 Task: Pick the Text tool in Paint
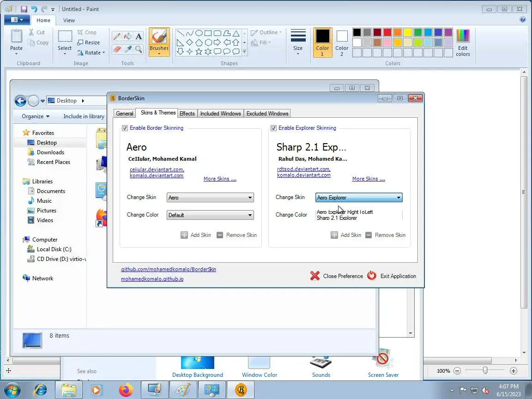point(139,36)
